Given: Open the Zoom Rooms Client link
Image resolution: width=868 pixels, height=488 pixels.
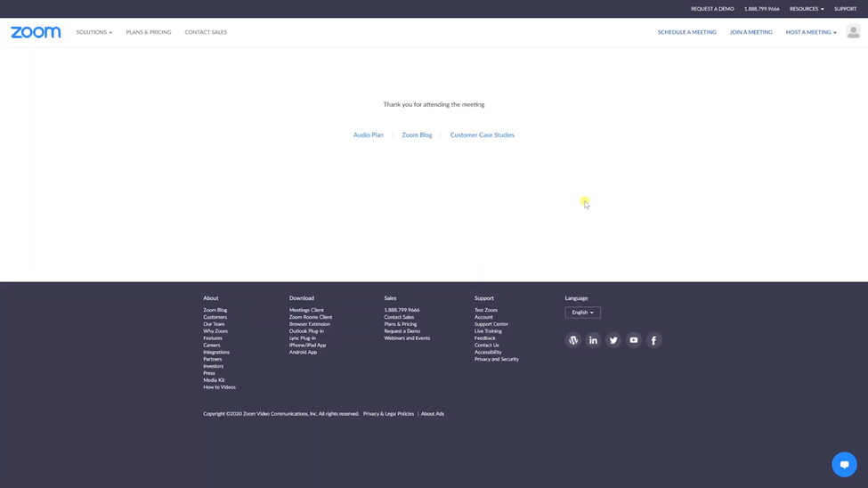Looking at the screenshot, I should click(x=311, y=317).
